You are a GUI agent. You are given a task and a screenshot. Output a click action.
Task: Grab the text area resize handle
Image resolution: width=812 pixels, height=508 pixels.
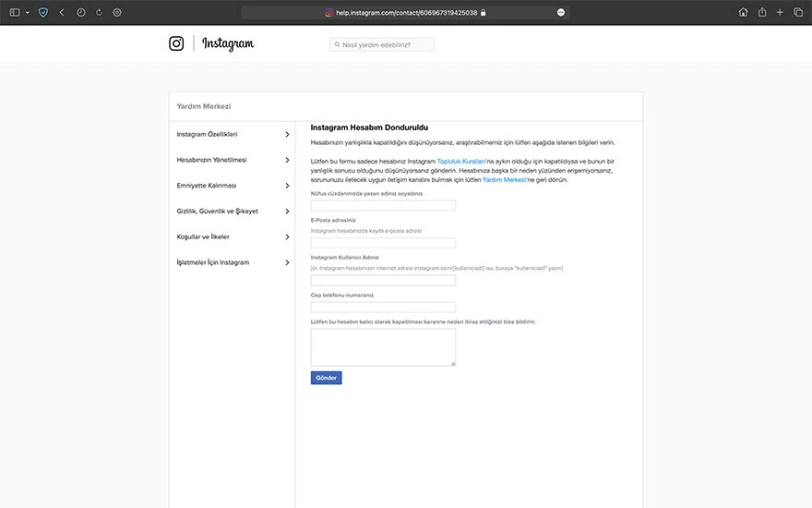point(453,363)
